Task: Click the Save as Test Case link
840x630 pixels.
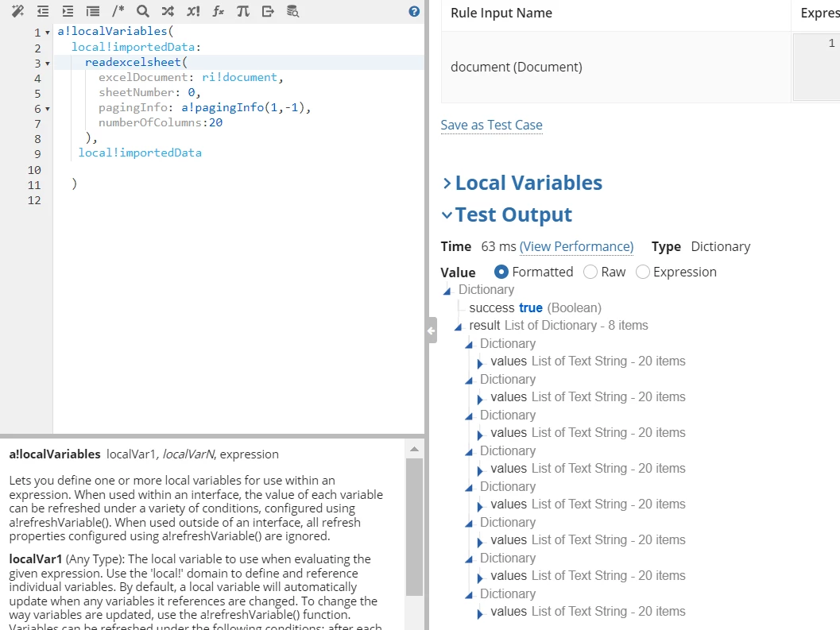Action: click(x=491, y=125)
